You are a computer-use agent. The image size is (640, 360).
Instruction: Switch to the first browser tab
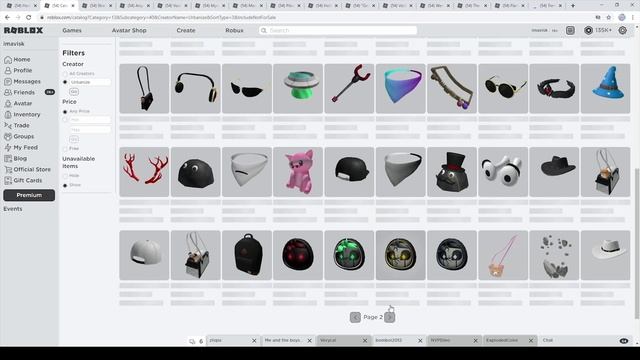tap(20, 6)
